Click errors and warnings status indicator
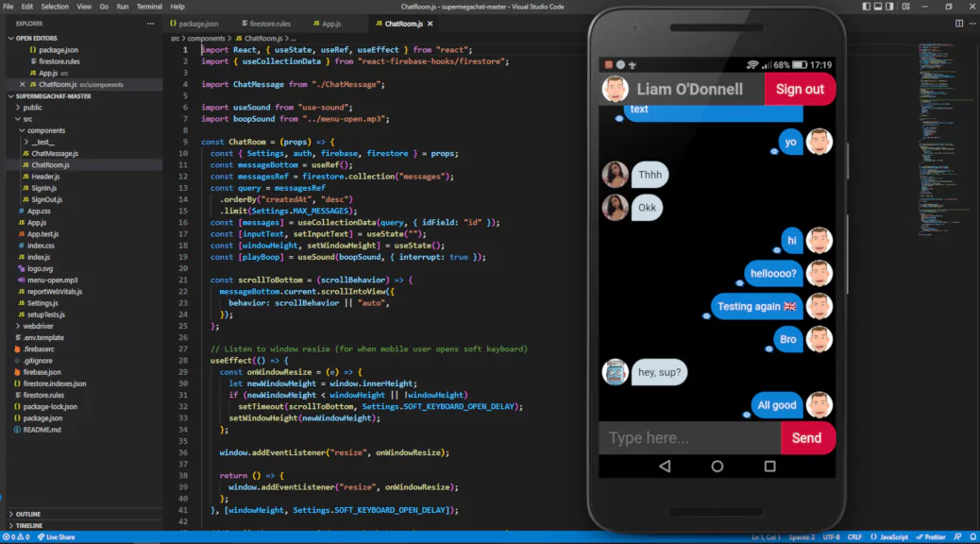This screenshot has height=544, width=980. pos(16,537)
